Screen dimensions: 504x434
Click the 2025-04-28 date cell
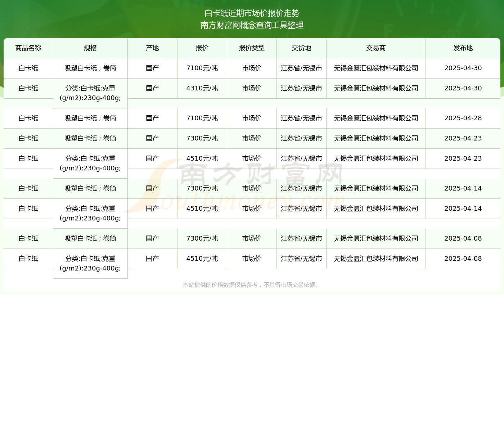point(463,118)
